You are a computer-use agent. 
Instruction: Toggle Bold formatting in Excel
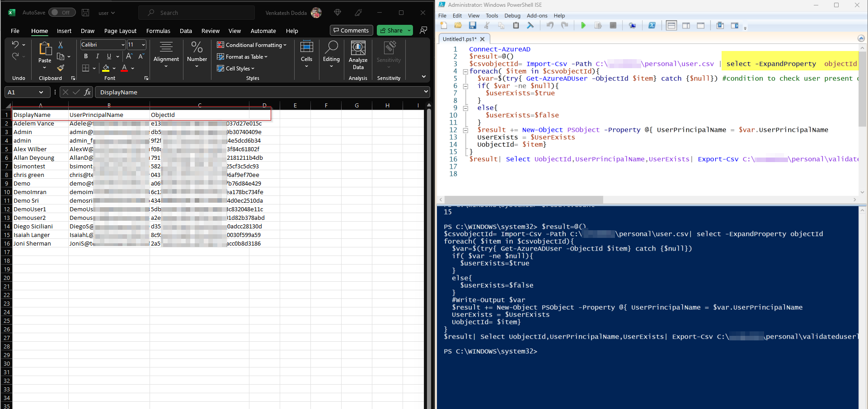coord(86,56)
